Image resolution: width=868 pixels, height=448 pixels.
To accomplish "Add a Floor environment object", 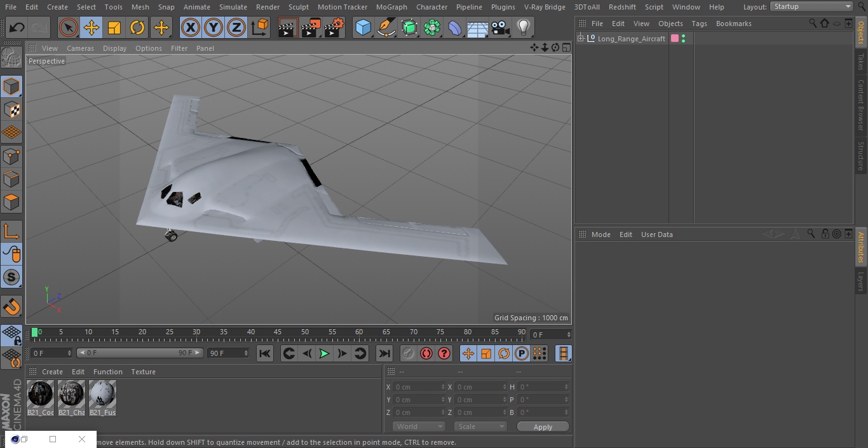I will pos(478,27).
